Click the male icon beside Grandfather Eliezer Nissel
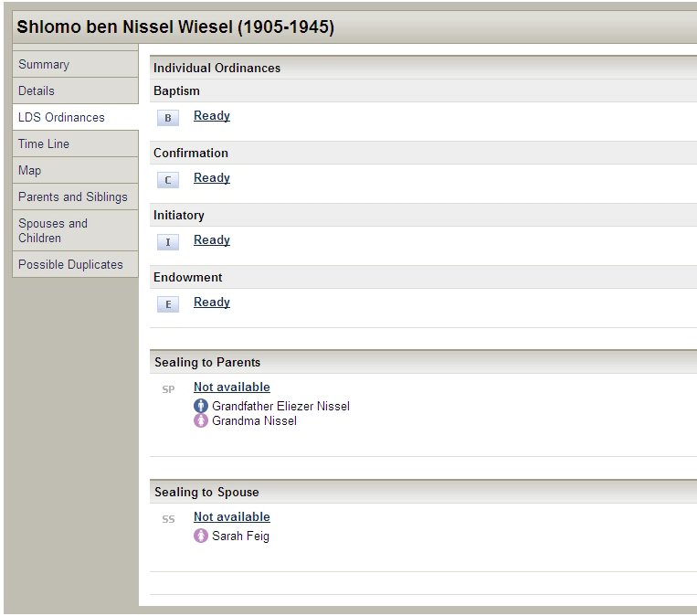This screenshot has height=616, width=697. (x=201, y=406)
